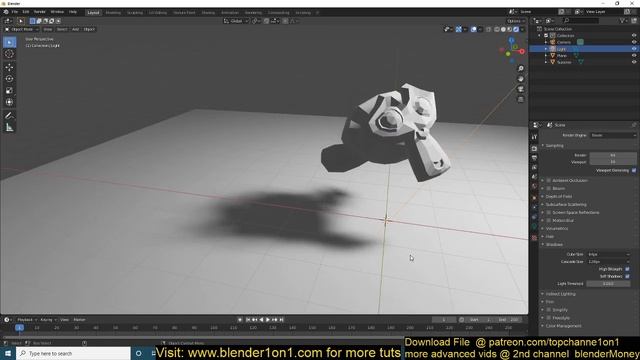Enable rendered viewport shading sphere
Screen dimensions: 640x360
pyautogui.click(x=516, y=29)
